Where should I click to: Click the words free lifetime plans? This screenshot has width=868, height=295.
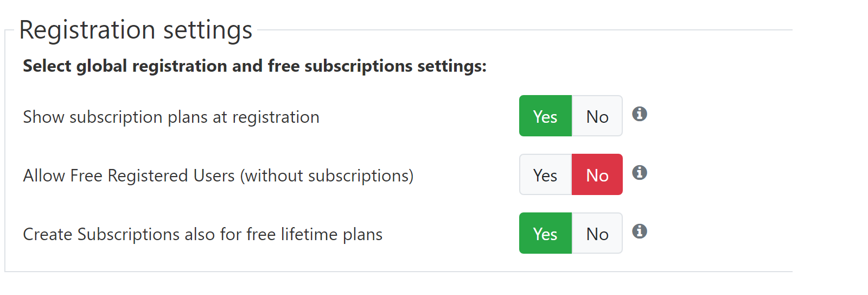pos(315,234)
